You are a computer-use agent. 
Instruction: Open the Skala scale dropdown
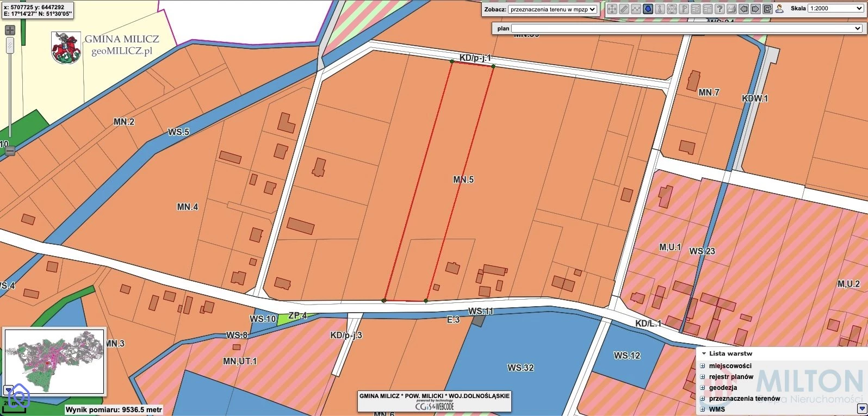[x=835, y=9]
